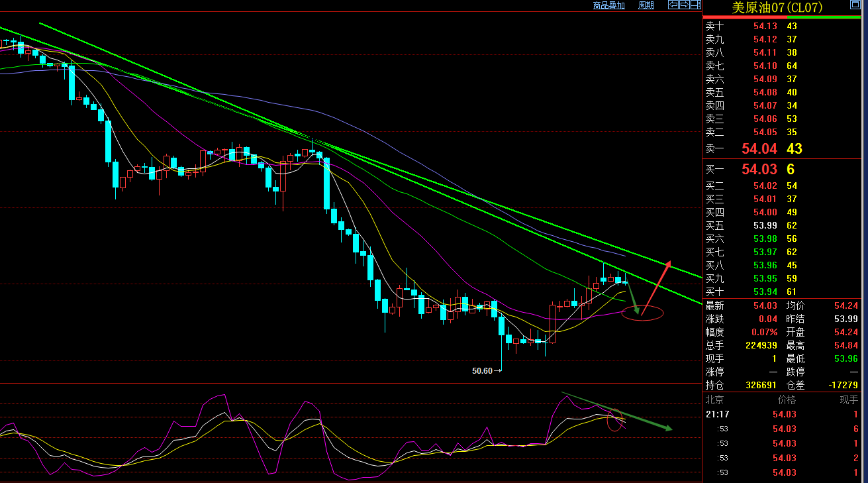
Task: Click the 涨跌 change value 0.04
Action: click(x=768, y=319)
